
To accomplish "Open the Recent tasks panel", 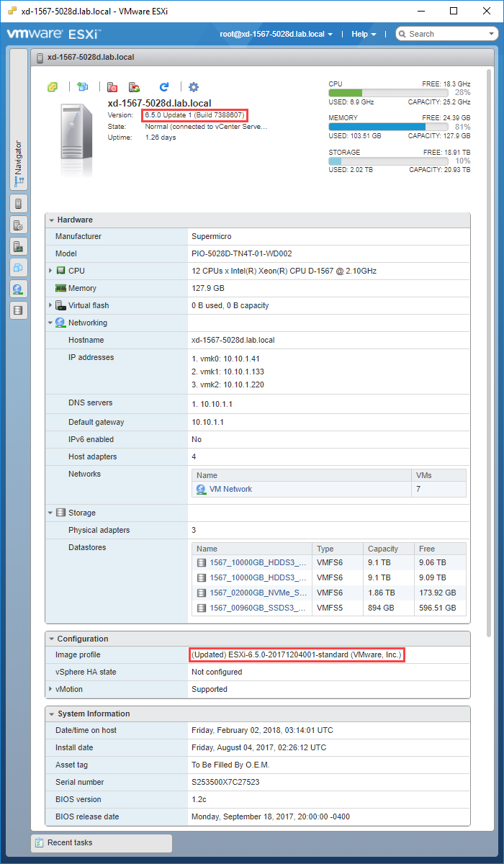I will point(102,842).
